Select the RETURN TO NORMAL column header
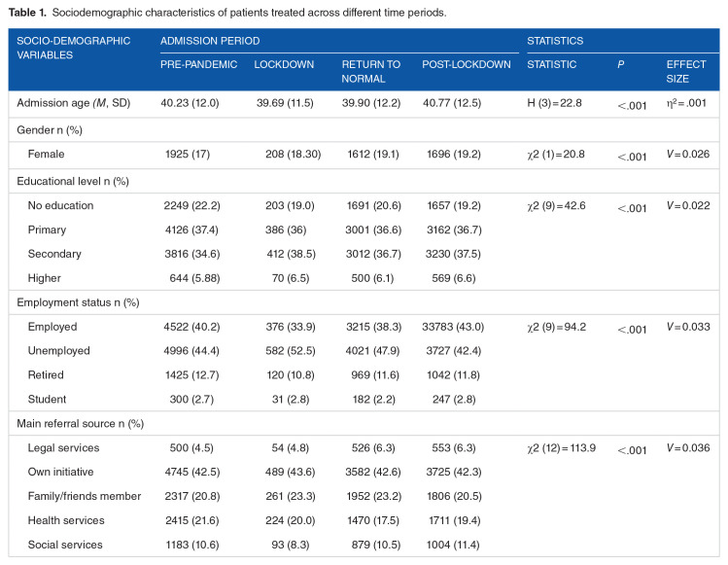This screenshot has width=728, height=565. pyautogui.click(x=370, y=71)
